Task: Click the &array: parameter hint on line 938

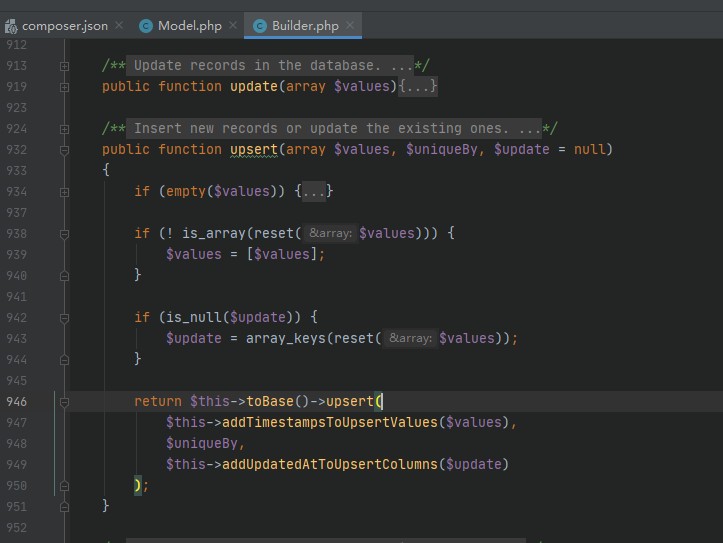Action: coord(330,233)
